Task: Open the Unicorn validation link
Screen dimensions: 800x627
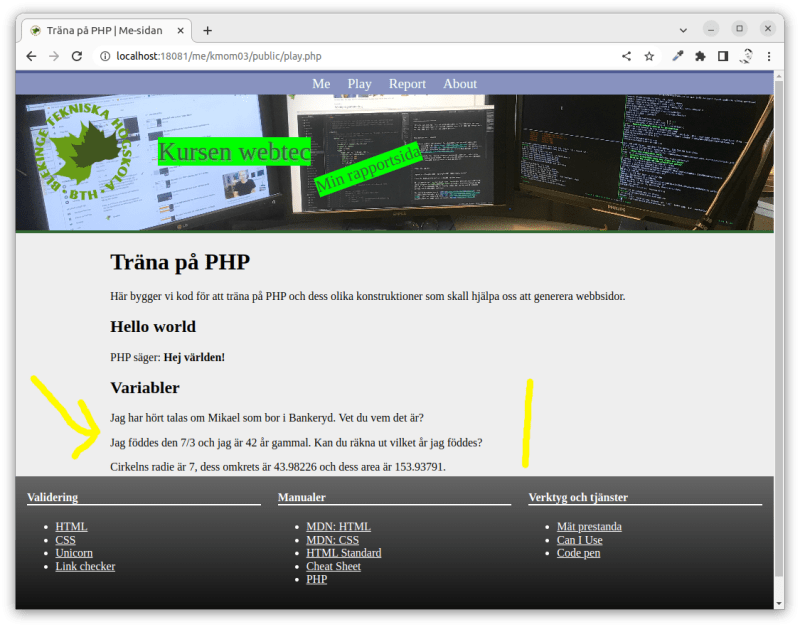Action: click(73, 552)
